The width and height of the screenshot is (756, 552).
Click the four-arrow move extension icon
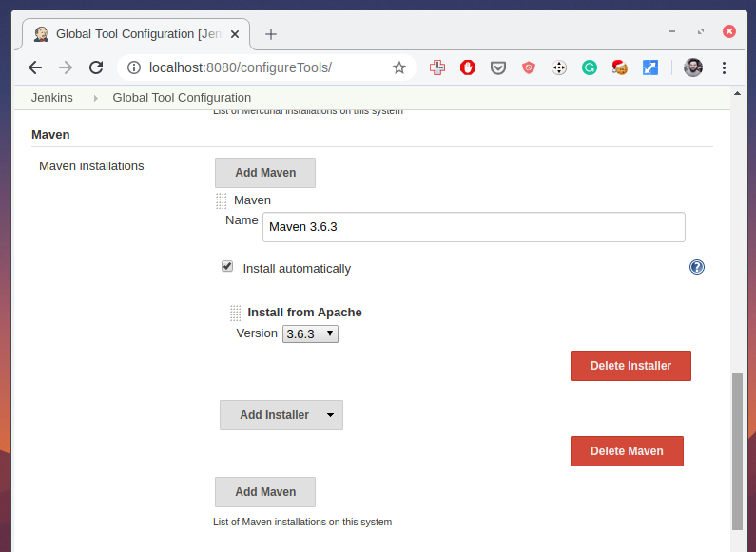pyautogui.click(x=559, y=67)
